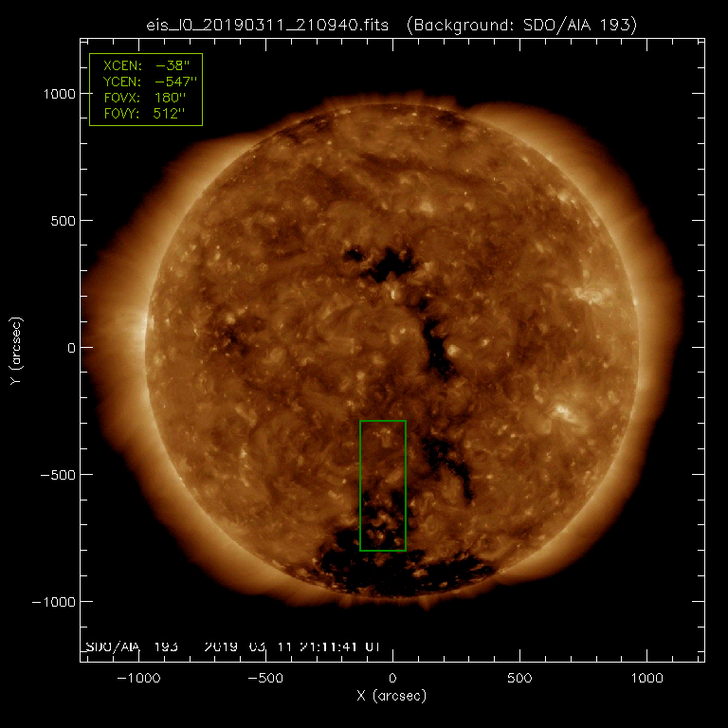Click the -1000 tick label on the X axis
728x728 pixels.
[137, 679]
